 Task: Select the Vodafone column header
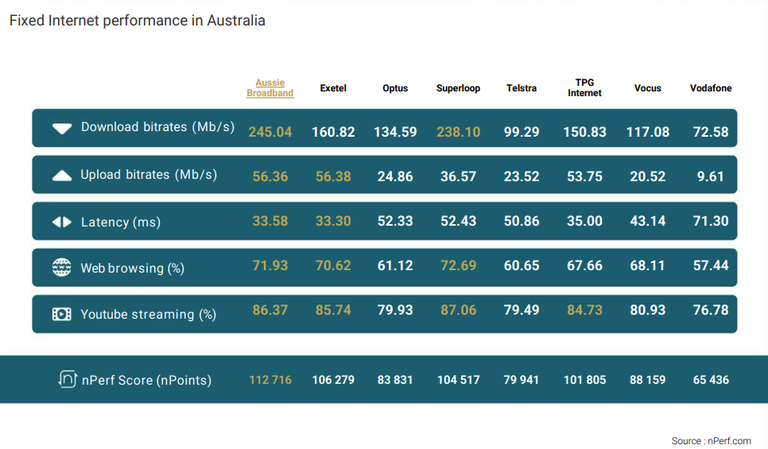pyautogui.click(x=711, y=88)
